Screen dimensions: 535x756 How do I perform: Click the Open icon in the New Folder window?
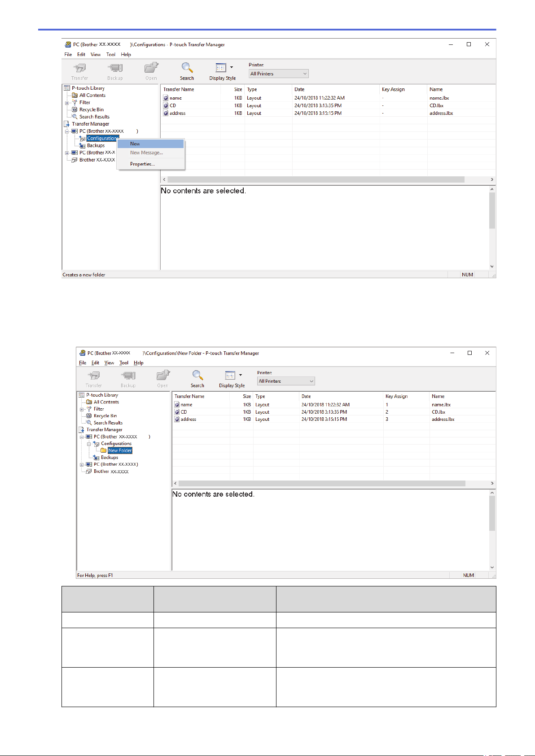163,376
